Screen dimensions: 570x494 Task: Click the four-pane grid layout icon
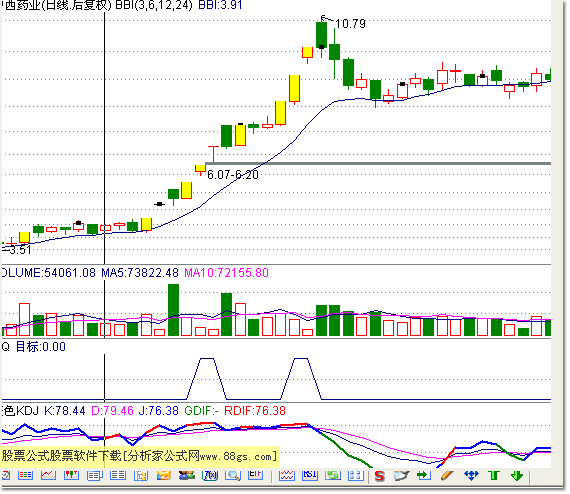point(356,477)
